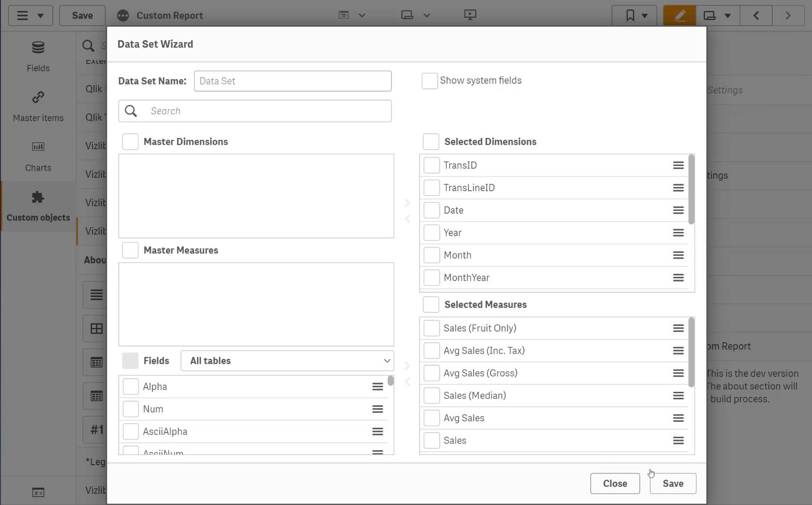Click drag handle of Alpha field
The width and height of the screenshot is (812, 505).
pos(377,387)
